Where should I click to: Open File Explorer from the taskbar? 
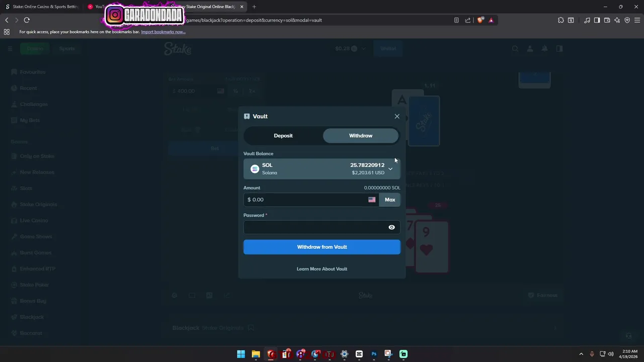coord(256,354)
